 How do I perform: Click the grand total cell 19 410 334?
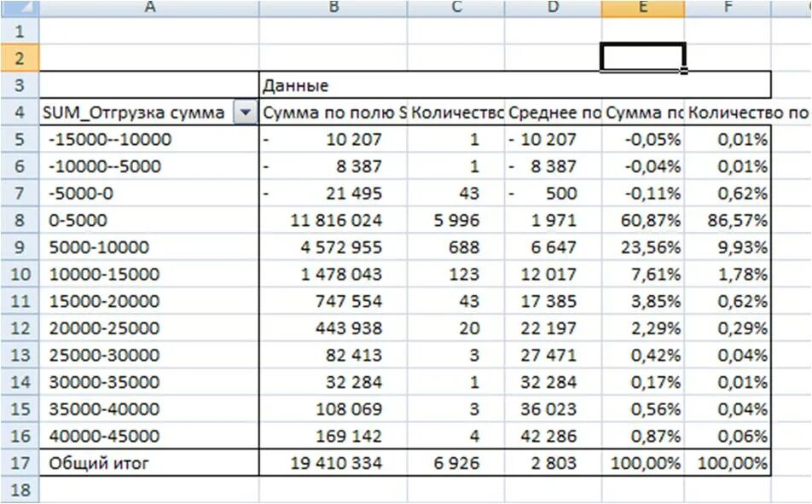tap(333, 462)
